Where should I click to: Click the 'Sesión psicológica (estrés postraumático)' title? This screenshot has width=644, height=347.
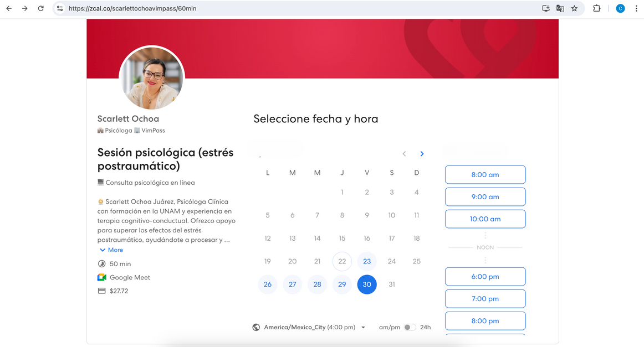[x=166, y=159]
